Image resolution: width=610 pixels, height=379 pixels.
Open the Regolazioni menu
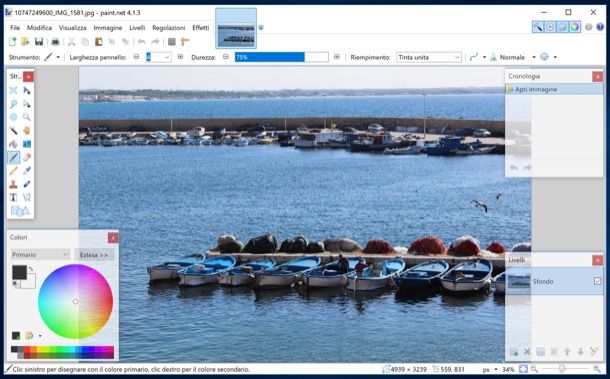[x=168, y=28]
